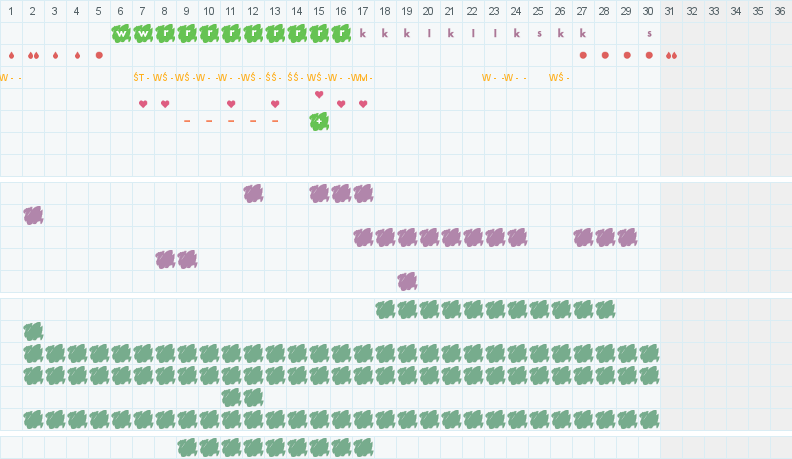Select the orange dash on day 9
This screenshot has height=459, width=792.
pyautogui.click(x=187, y=121)
